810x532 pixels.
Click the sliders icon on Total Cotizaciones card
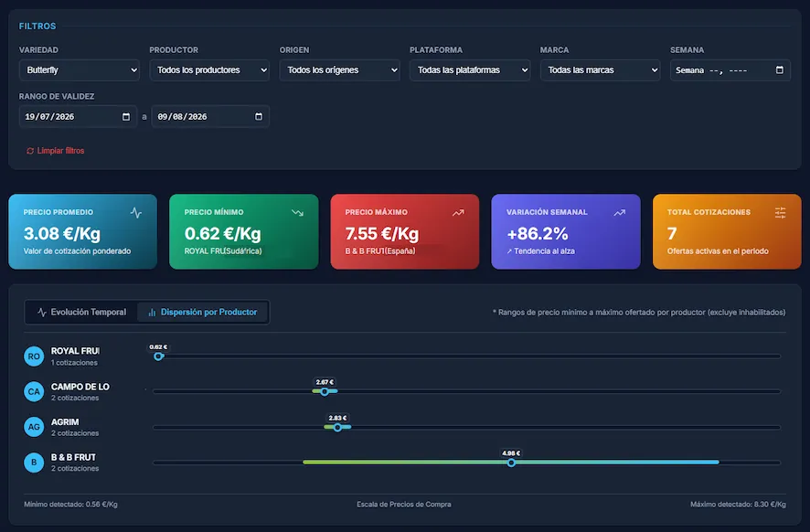780,212
